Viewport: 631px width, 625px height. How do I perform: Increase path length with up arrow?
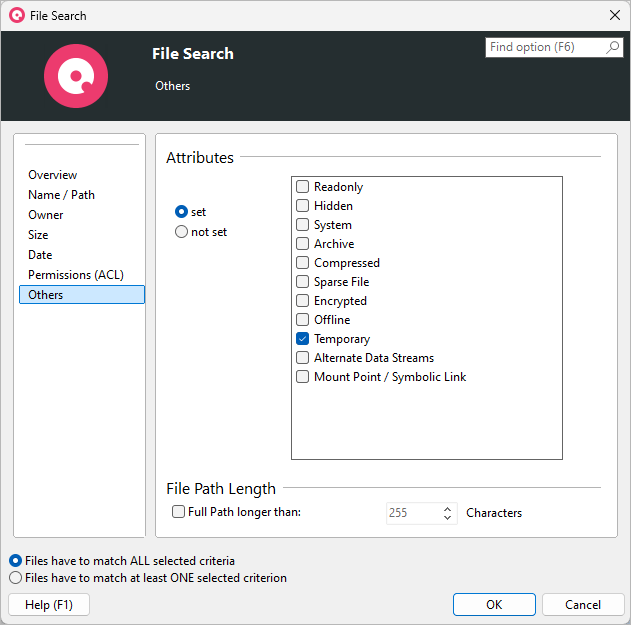pyautogui.click(x=448, y=508)
